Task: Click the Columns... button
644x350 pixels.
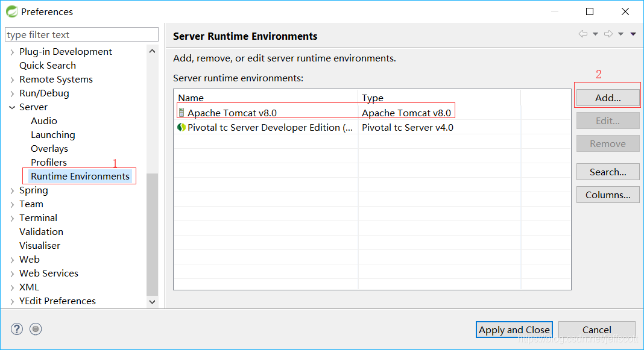Action: click(x=608, y=195)
